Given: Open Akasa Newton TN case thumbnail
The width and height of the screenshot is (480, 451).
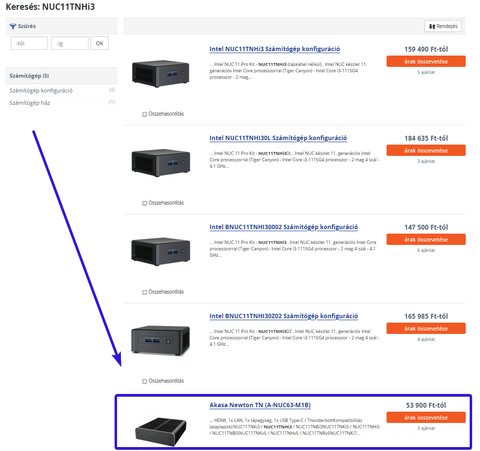Looking at the screenshot, I should 161,431.
